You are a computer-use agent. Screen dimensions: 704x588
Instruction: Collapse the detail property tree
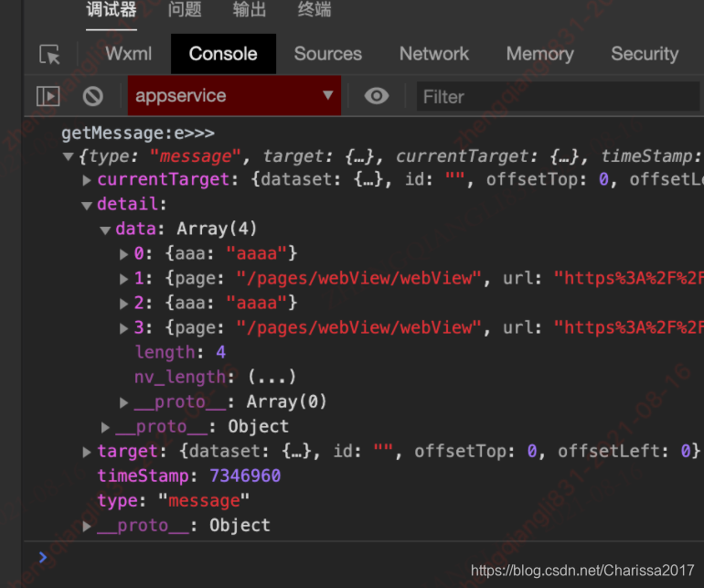coord(88,205)
